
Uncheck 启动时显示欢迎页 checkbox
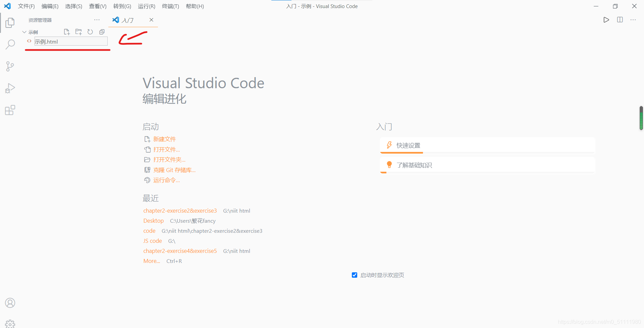(355, 275)
